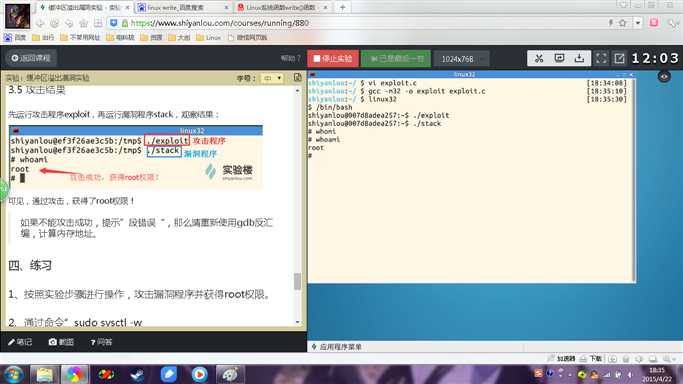
Task: Click the red stop experiment button
Action: (333, 58)
